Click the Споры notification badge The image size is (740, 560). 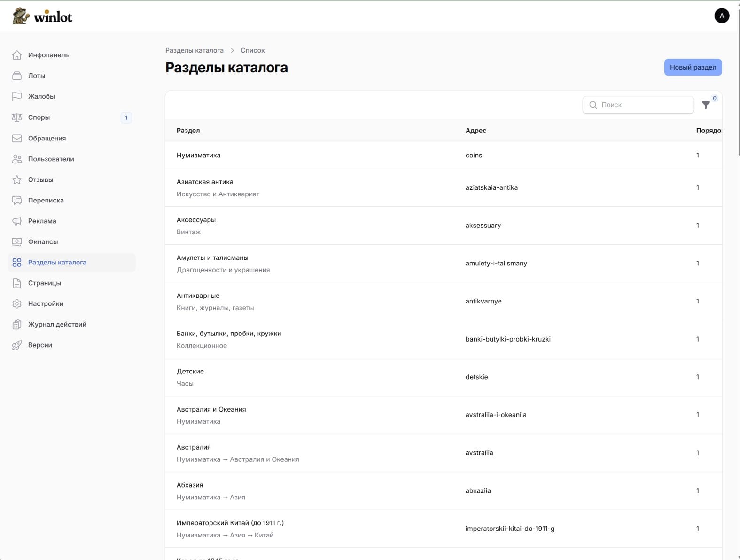pyautogui.click(x=126, y=117)
